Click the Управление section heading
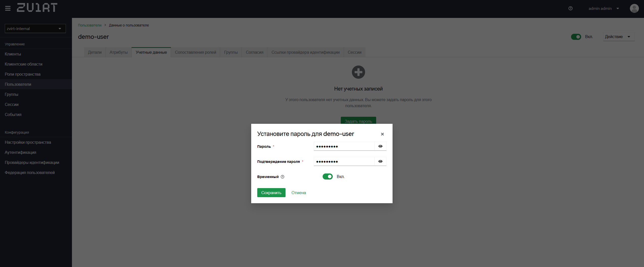This screenshot has height=267, width=644. pos(15,44)
